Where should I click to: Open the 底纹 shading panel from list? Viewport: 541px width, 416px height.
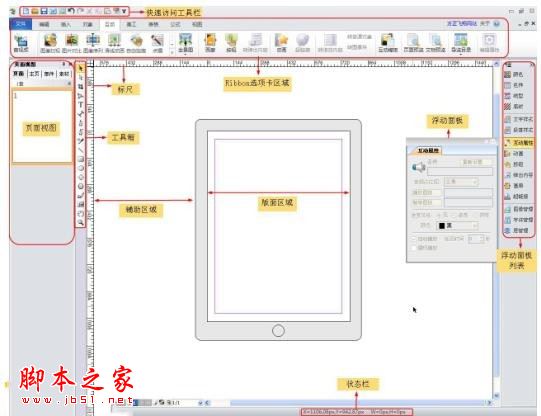tap(514, 106)
